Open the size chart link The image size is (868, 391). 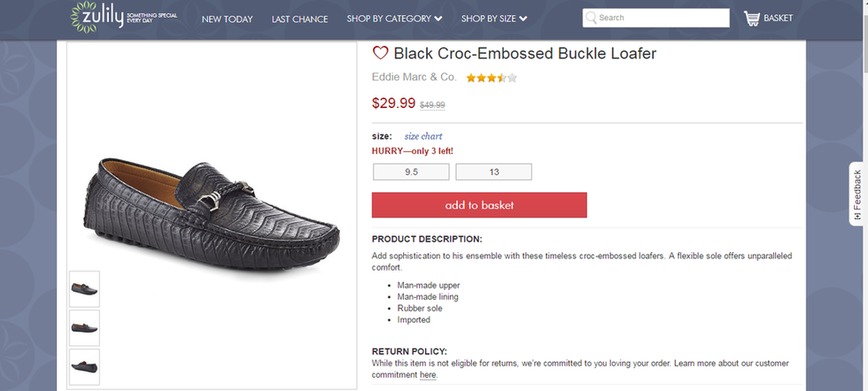coord(423,136)
